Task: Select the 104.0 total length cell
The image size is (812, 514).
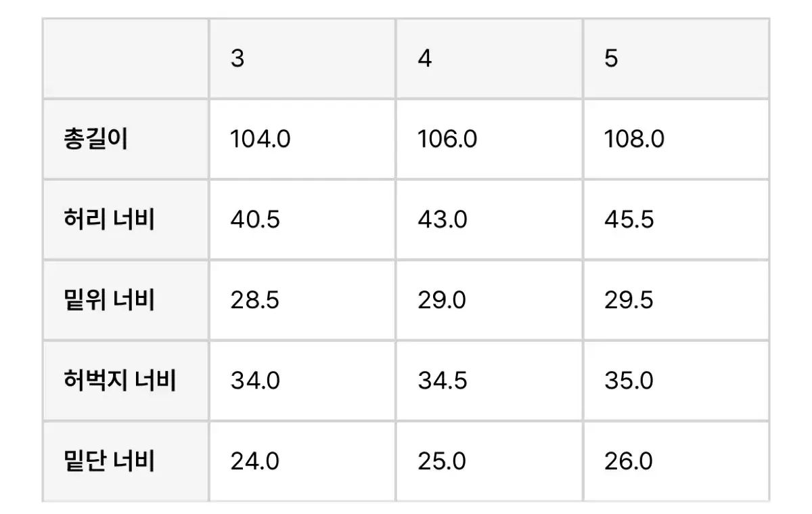Action: click(302, 139)
